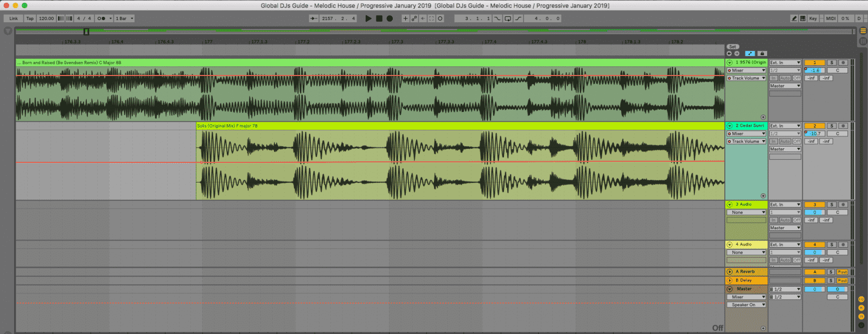Toggle Track 1 activator button
Screen dimensions: 868x334
(814, 63)
